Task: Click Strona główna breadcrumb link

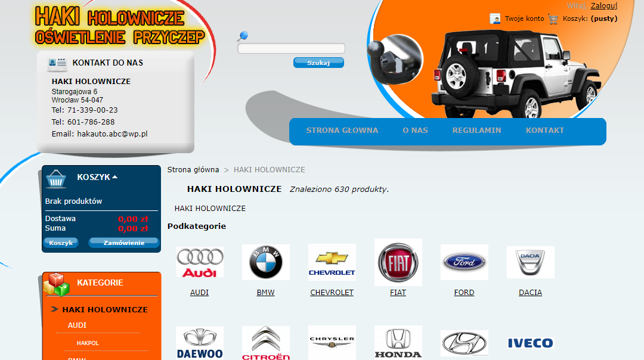Action: pos(193,169)
